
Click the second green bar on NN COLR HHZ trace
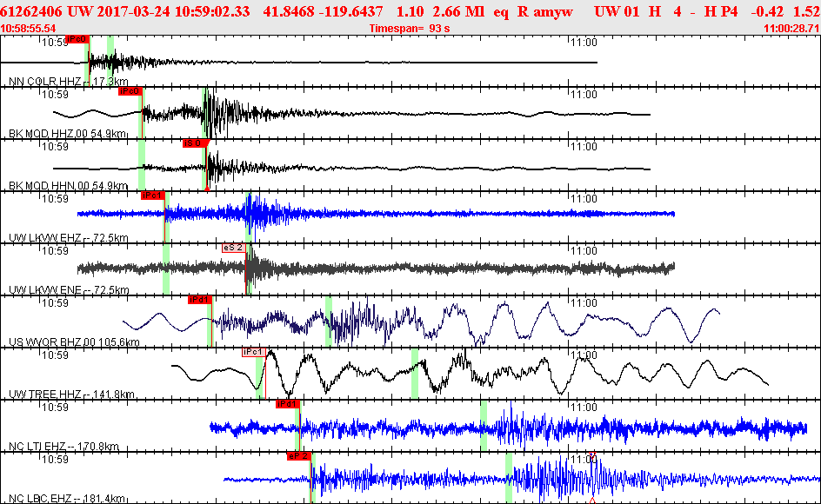pos(110,60)
